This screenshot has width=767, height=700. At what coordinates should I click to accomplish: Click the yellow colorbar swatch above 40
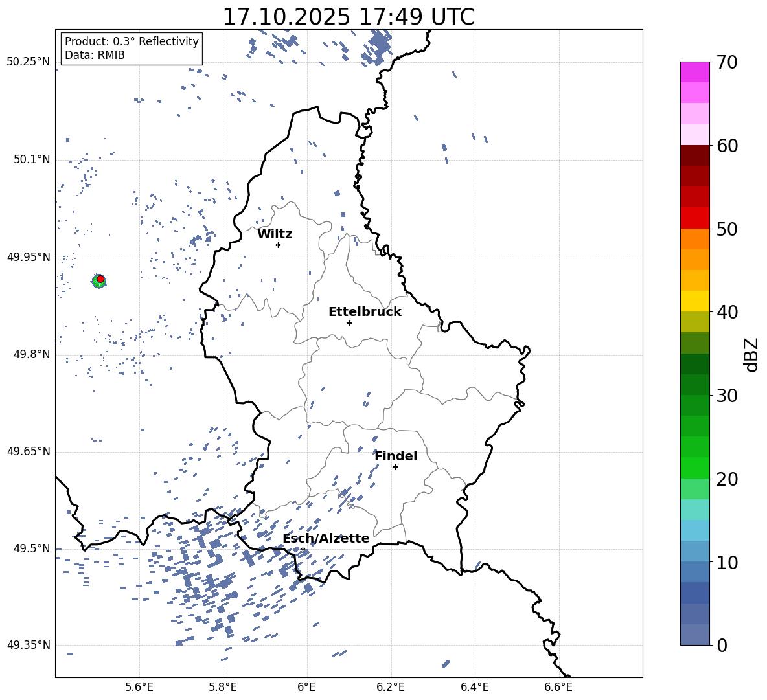click(695, 301)
